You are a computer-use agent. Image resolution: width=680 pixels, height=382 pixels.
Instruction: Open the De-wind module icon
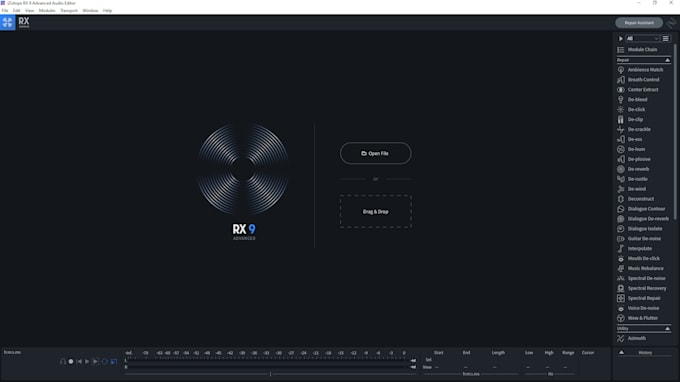coord(621,189)
